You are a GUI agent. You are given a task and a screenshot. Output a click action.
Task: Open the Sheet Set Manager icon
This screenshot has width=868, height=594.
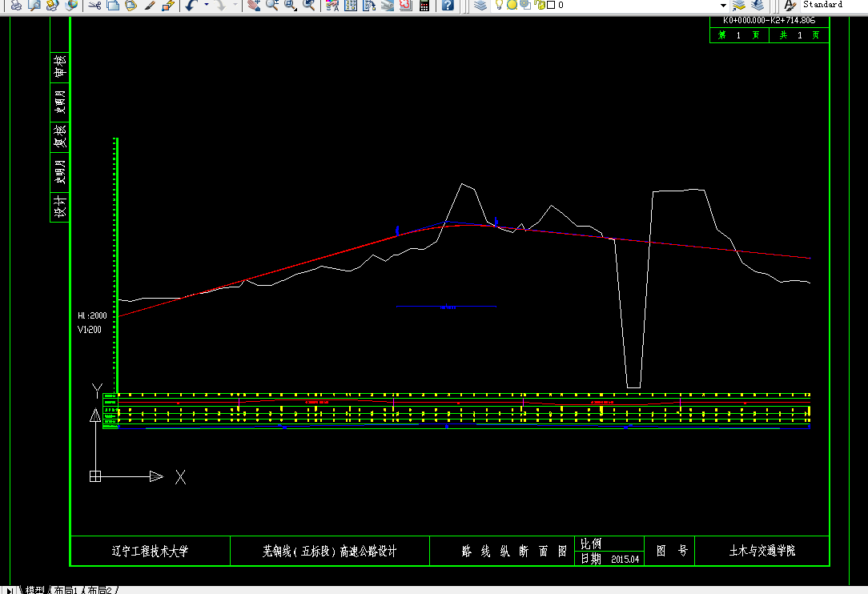tap(387, 5)
